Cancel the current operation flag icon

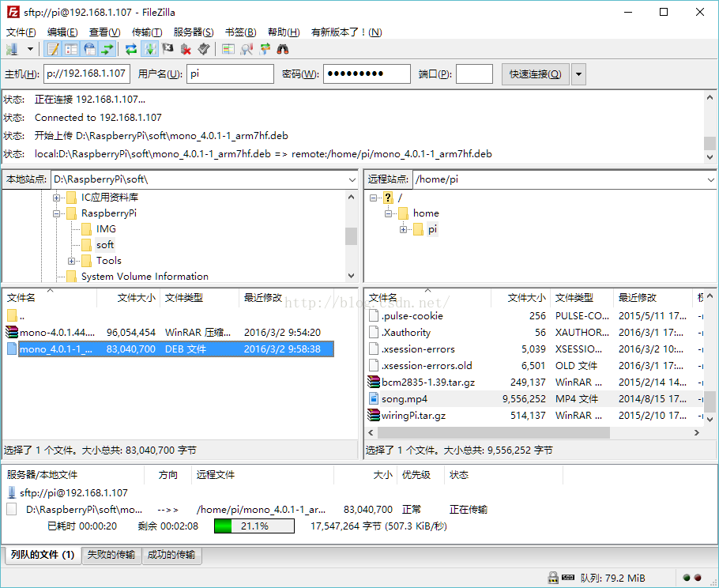point(168,49)
